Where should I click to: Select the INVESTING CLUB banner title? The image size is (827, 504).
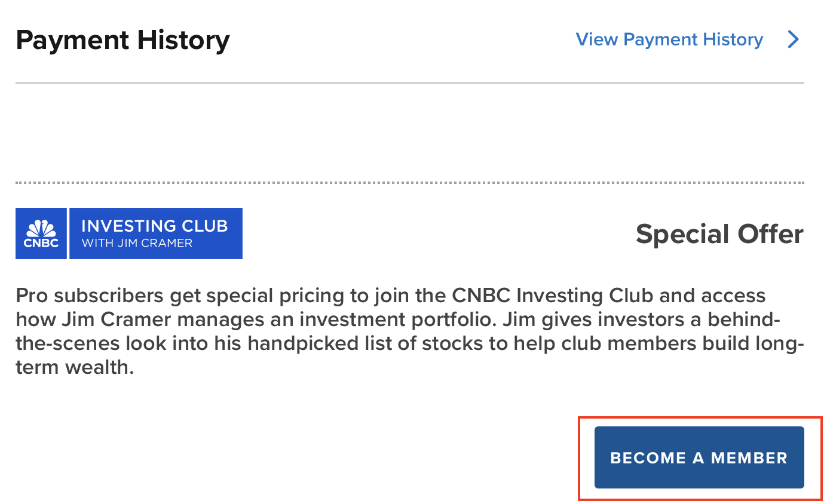[x=154, y=226]
